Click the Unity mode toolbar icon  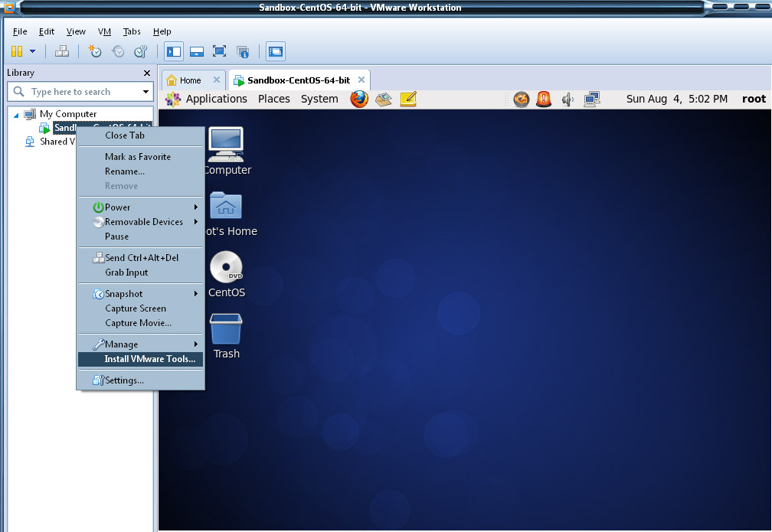[243, 51]
